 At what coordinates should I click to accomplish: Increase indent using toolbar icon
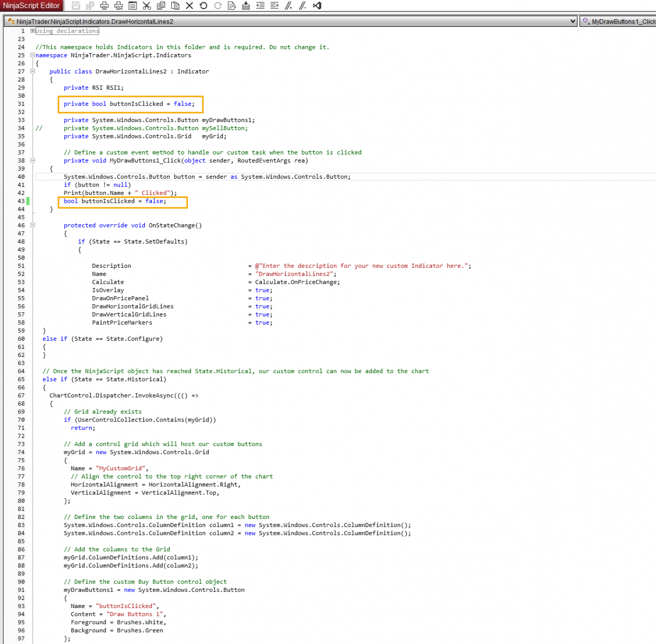pos(274,6)
